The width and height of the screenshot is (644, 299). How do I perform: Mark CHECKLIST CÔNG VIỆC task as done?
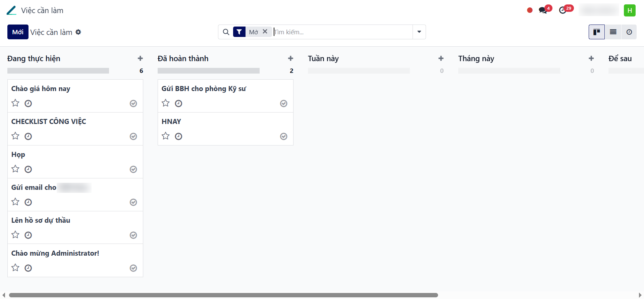coord(133,136)
